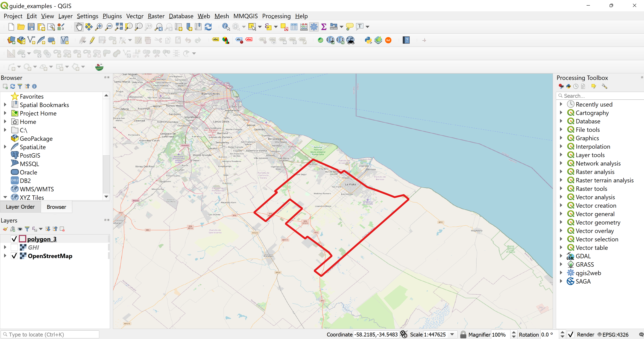Toggle the Processing Toolbox gear icon
The image size is (644, 339).
(314, 26)
